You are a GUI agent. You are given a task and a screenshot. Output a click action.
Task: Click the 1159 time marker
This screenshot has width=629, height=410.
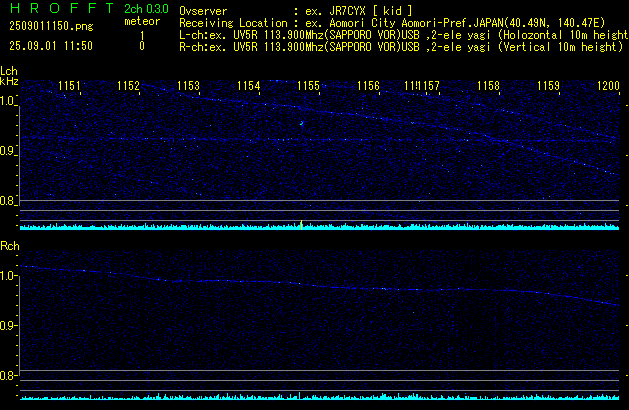pyautogui.click(x=548, y=86)
